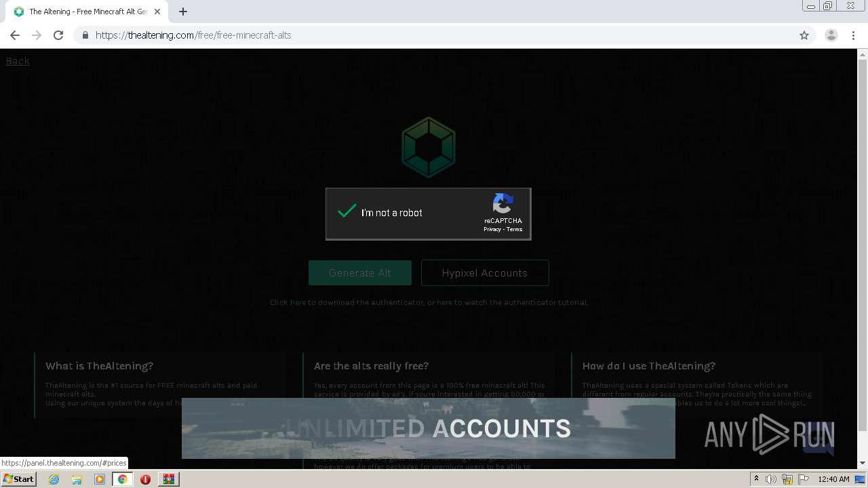The image size is (868, 488).
Task: Click the Generate Alt button
Action: [x=360, y=272]
